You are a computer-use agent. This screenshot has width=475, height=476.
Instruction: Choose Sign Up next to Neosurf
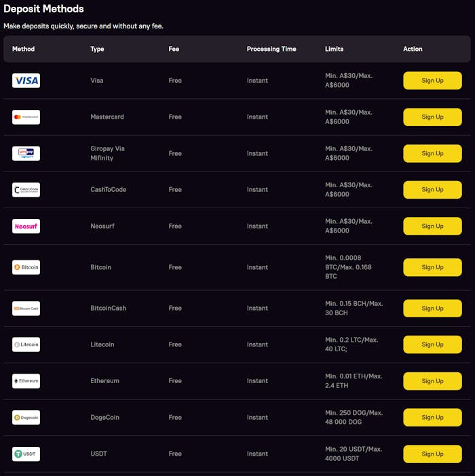432,226
